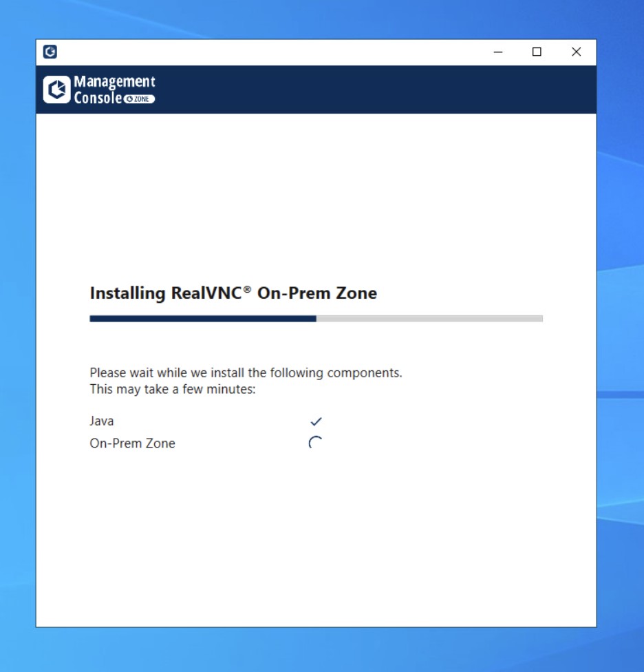Click the spinner icon beside On-Prem Zone
Viewport: 644px width, 672px height.
[316, 443]
